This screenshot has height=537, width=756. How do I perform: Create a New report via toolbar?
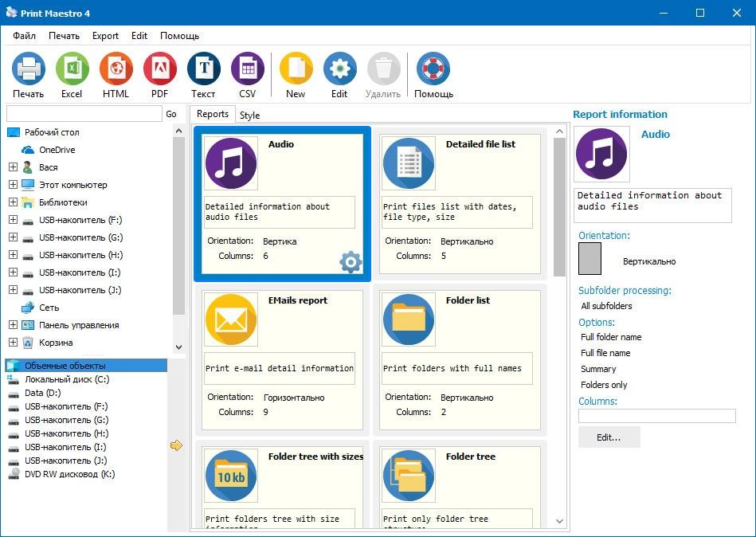(296, 69)
